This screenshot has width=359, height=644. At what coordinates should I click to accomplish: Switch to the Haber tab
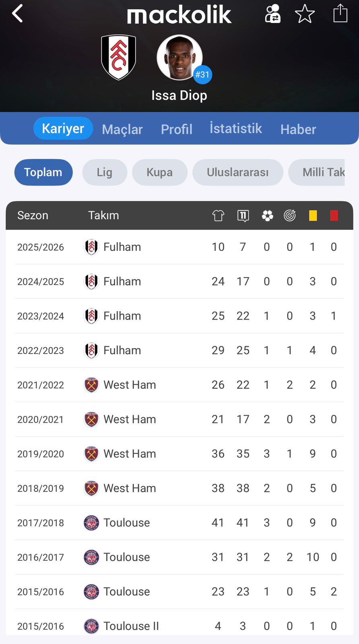(x=298, y=129)
